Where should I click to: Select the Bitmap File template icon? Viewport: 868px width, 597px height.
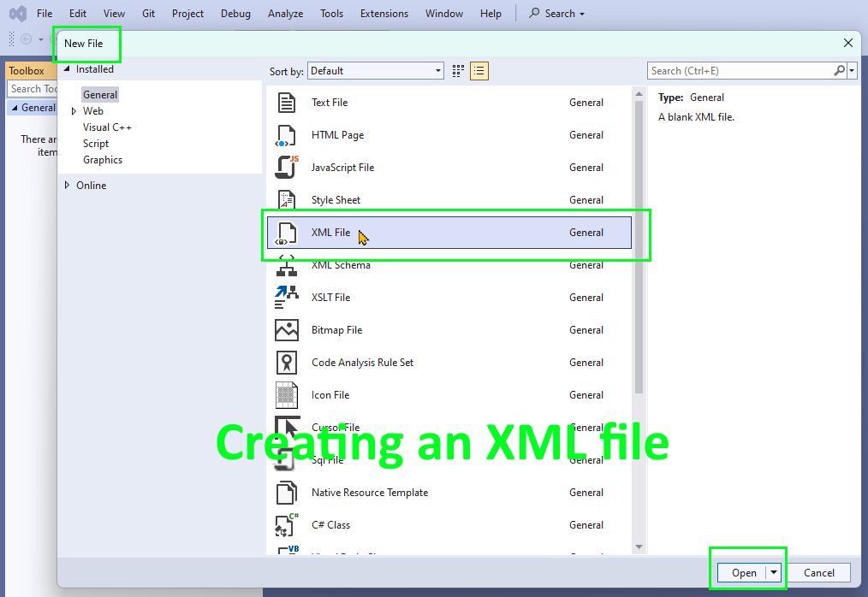(286, 330)
